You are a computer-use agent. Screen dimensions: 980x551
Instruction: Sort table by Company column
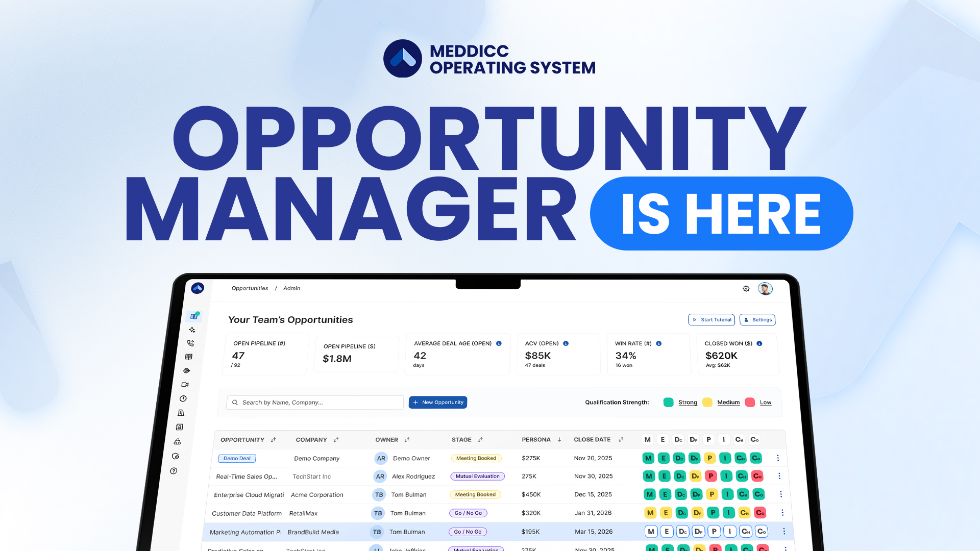(x=336, y=440)
